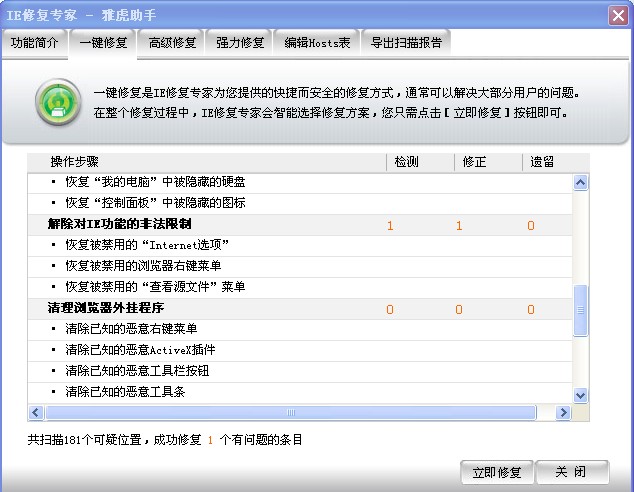This screenshot has width=634, height=492.
Task: Click the green one-click repair icon
Action: (x=58, y=102)
